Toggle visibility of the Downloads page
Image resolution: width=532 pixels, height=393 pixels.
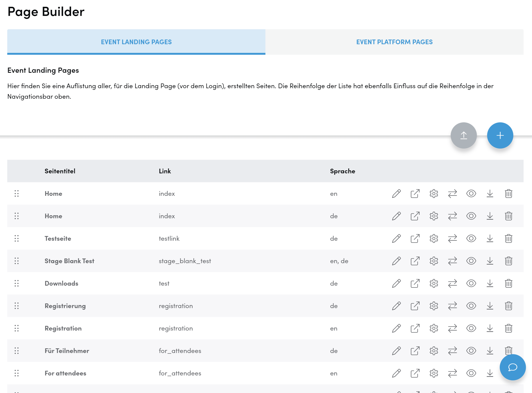[x=471, y=283]
